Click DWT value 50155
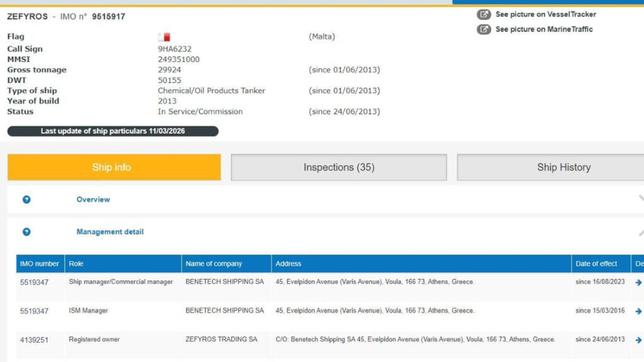644x362 pixels. [169, 80]
